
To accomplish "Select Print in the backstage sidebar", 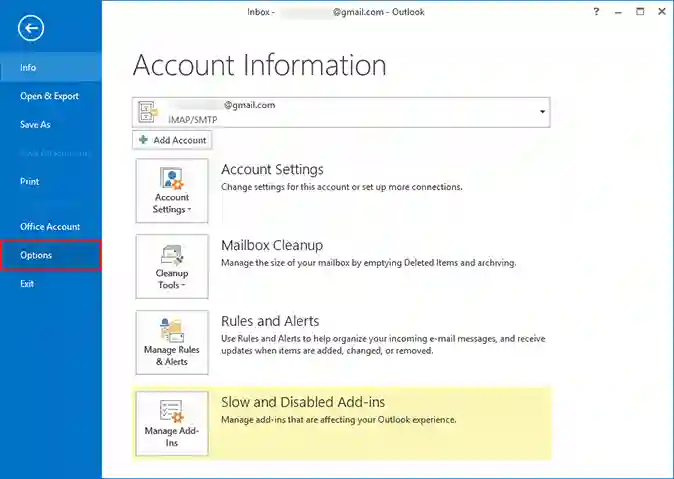I will (51, 181).
